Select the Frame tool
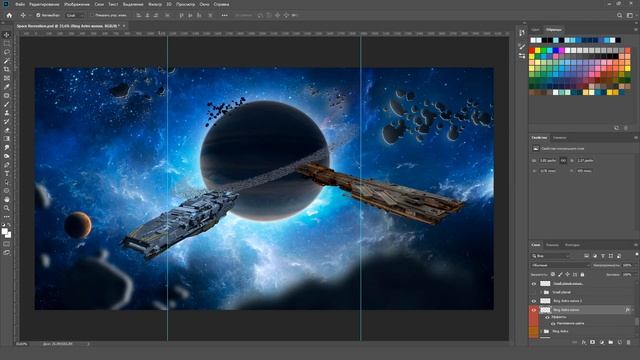This screenshot has width=640, height=360. point(7,78)
